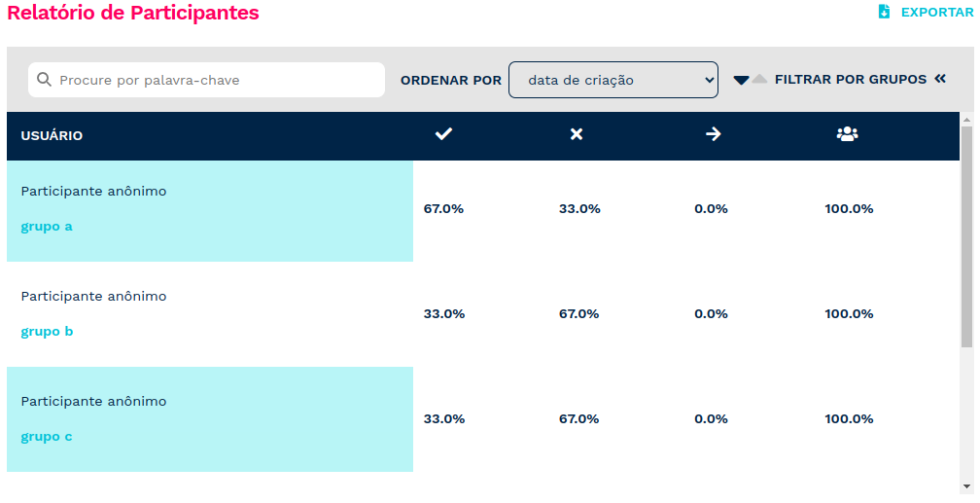Open the 'grupo b' link
Image resolution: width=980 pixels, height=503 pixels.
pyautogui.click(x=47, y=332)
